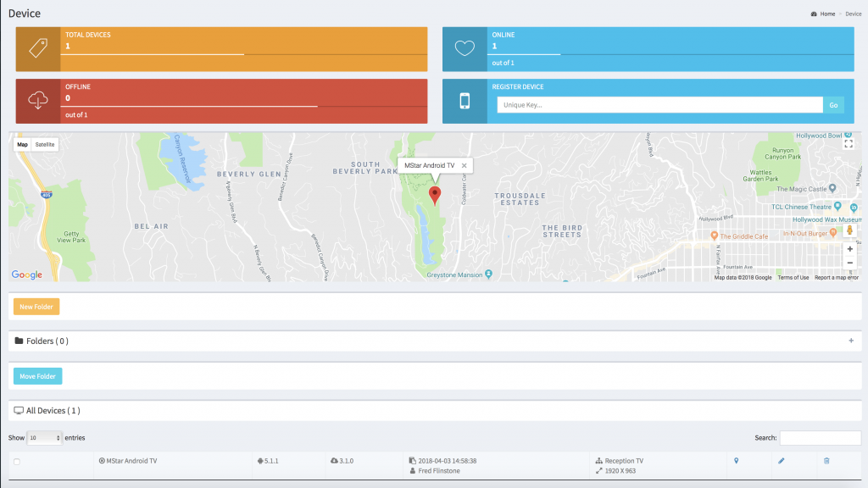Click the monitor icon next to All Devices
Image resolution: width=868 pixels, height=488 pixels.
click(x=19, y=411)
